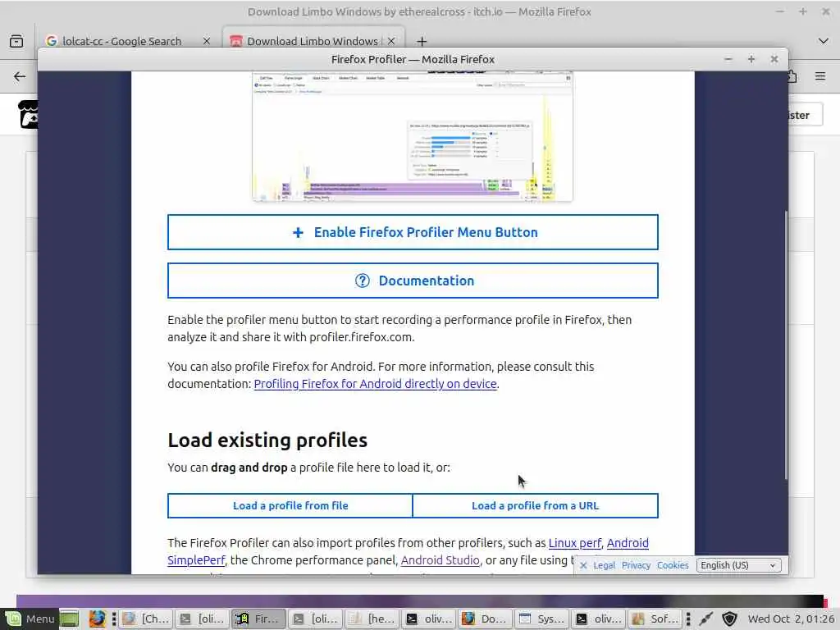This screenshot has height=630, width=840.
Task: Open the Linux perf link
Action: [575, 543]
